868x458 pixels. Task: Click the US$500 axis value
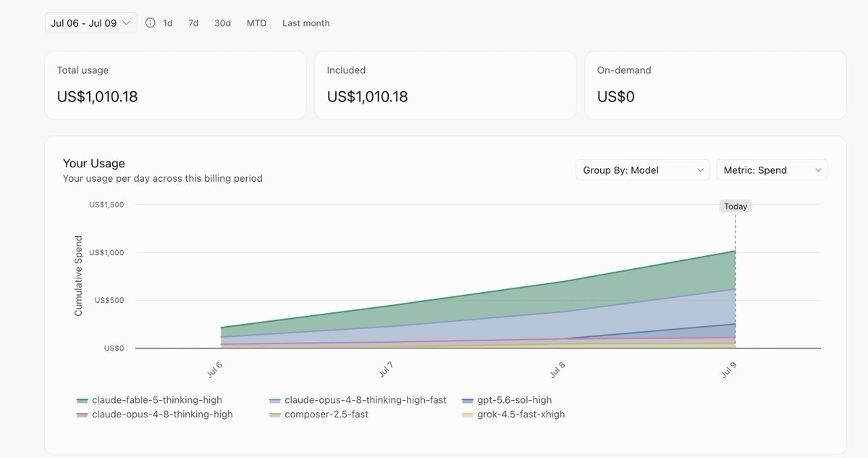click(x=109, y=300)
